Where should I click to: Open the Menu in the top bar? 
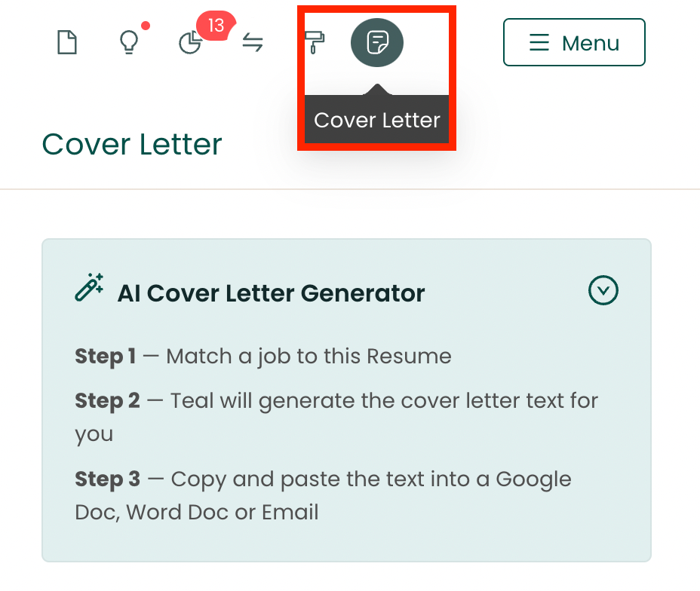[574, 42]
